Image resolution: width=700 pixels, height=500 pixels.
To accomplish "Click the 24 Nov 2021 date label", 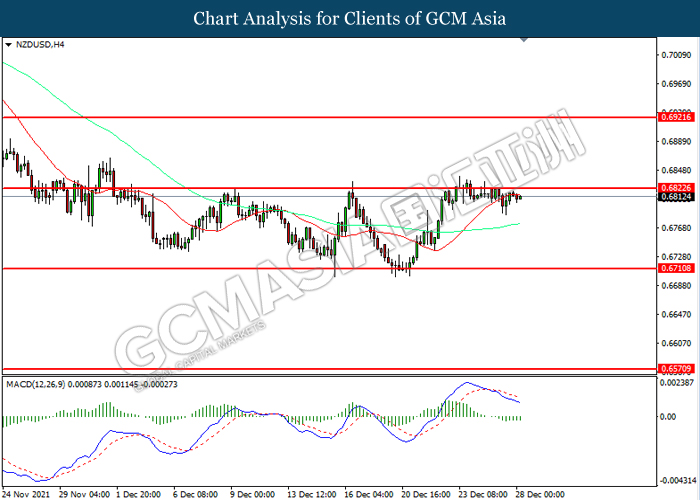I will pyautogui.click(x=26, y=494).
